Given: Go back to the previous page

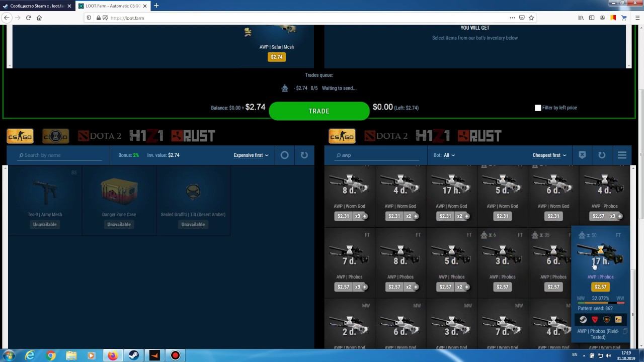Looking at the screenshot, I should click(x=7, y=18).
